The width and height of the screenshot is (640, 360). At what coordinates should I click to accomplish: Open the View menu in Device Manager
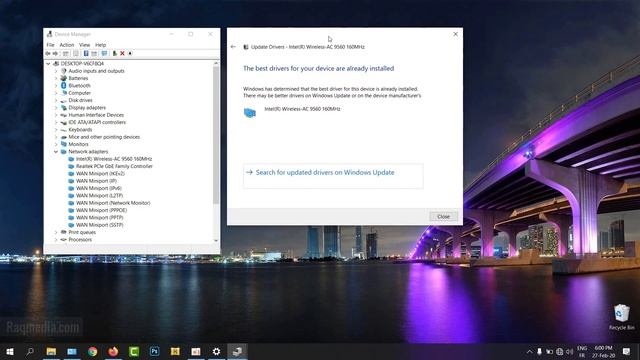(84, 45)
